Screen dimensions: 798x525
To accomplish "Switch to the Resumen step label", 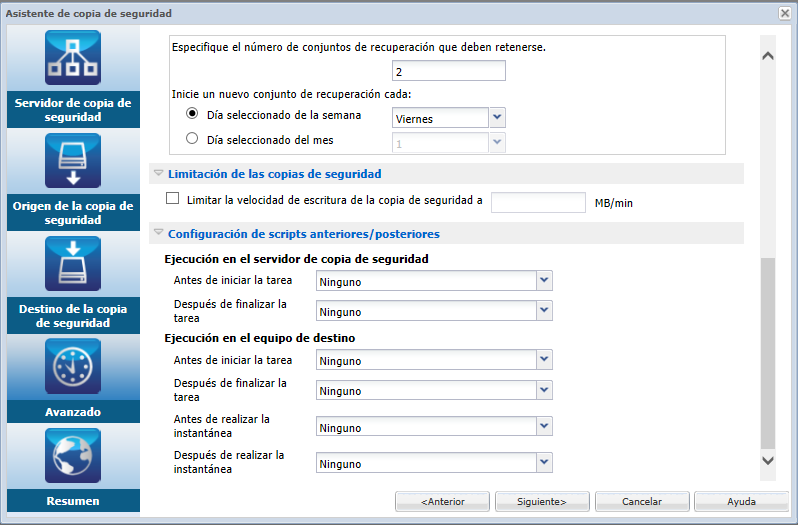I will pos(73,501).
